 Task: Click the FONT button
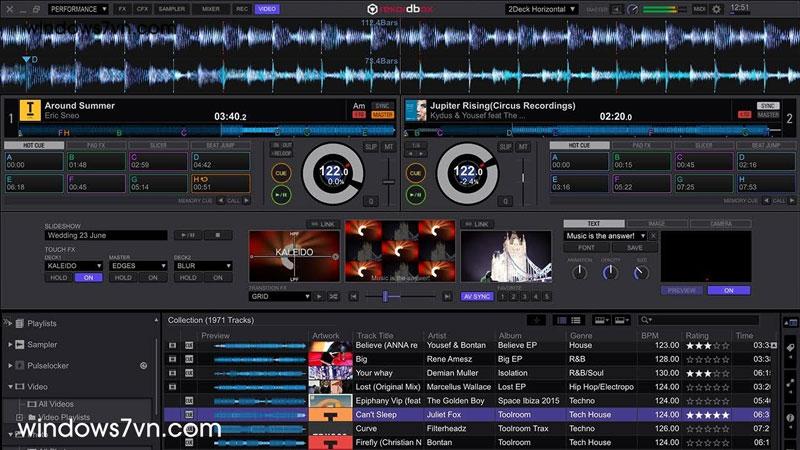tap(586, 248)
